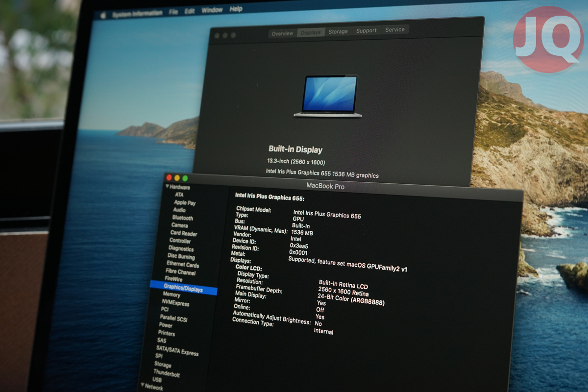Open the Edit menu

click(x=190, y=11)
